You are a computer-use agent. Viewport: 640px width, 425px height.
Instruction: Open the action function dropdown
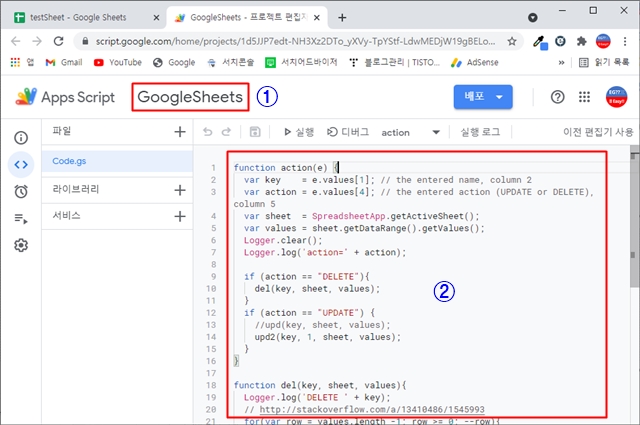[x=410, y=132]
